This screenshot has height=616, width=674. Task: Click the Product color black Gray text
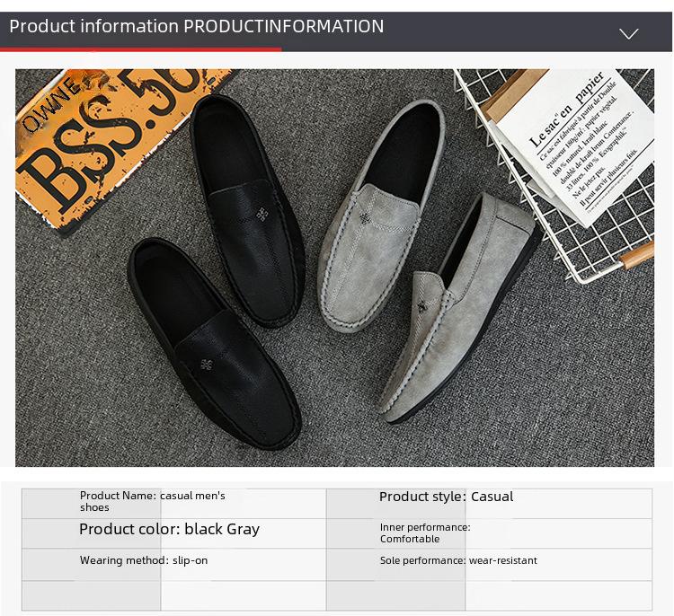(x=169, y=529)
